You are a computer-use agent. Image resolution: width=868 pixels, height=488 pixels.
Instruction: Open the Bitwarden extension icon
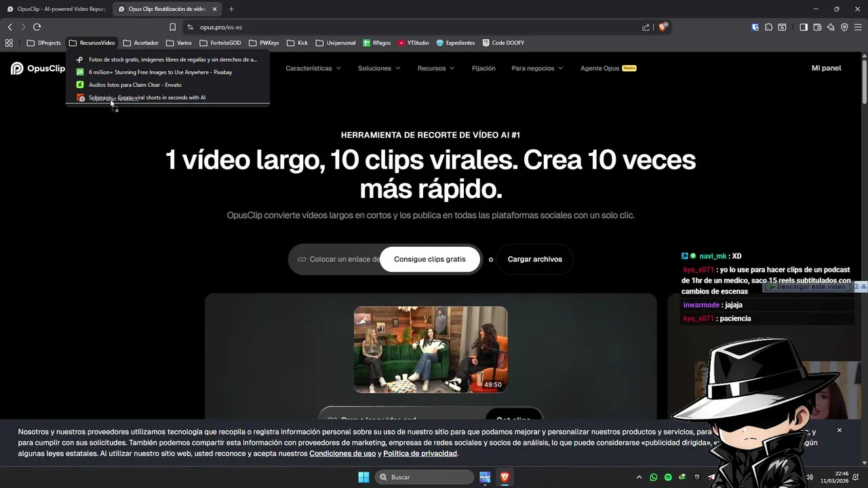[755, 27]
